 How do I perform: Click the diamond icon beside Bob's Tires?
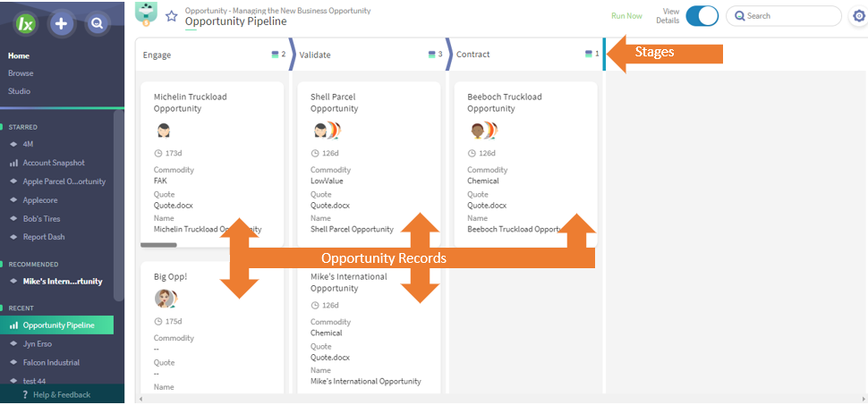[13, 218]
